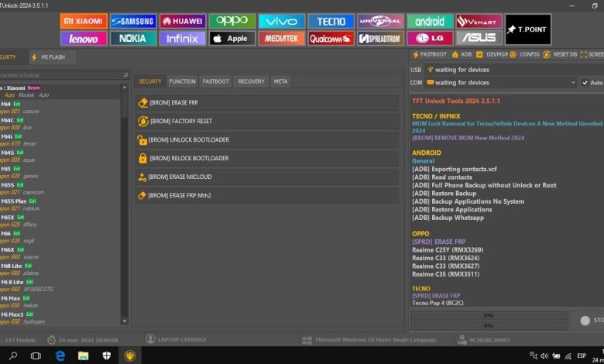Select the Universal brand button

click(380, 21)
